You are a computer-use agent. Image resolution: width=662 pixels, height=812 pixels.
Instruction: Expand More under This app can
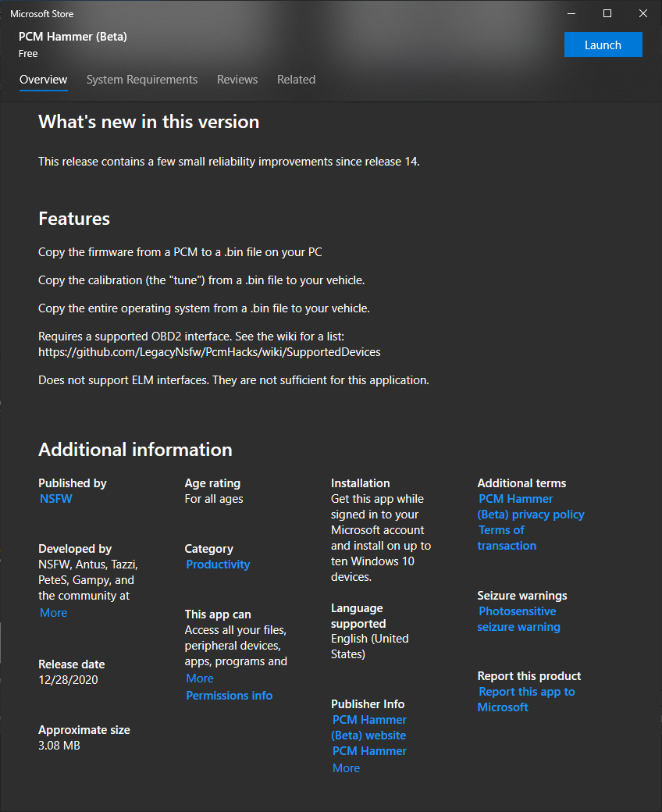[x=200, y=678]
